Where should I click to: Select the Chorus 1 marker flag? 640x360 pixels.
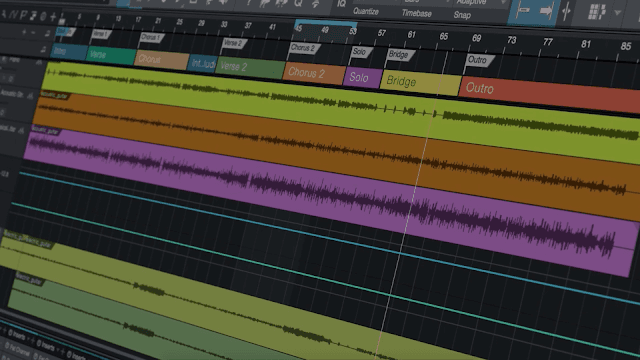151,38
